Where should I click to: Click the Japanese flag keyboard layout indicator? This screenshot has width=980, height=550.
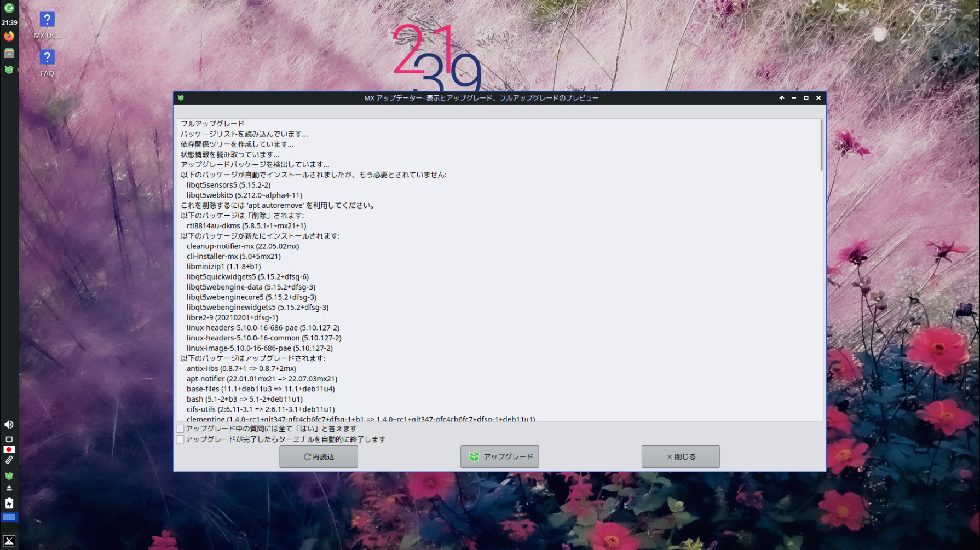[9, 450]
